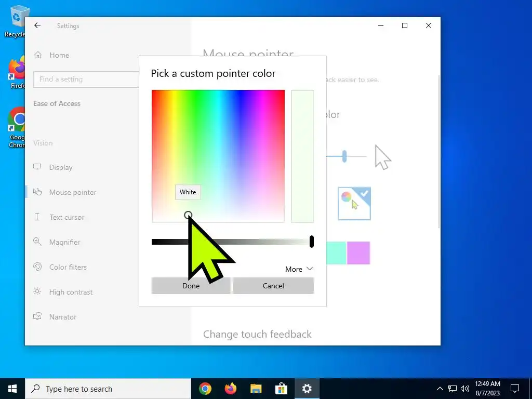Select Mouse pointer in sidebar
532x399 pixels.
(x=73, y=192)
